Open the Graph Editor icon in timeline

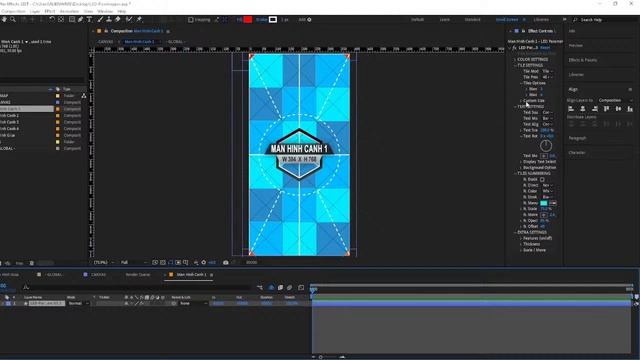click(301, 288)
